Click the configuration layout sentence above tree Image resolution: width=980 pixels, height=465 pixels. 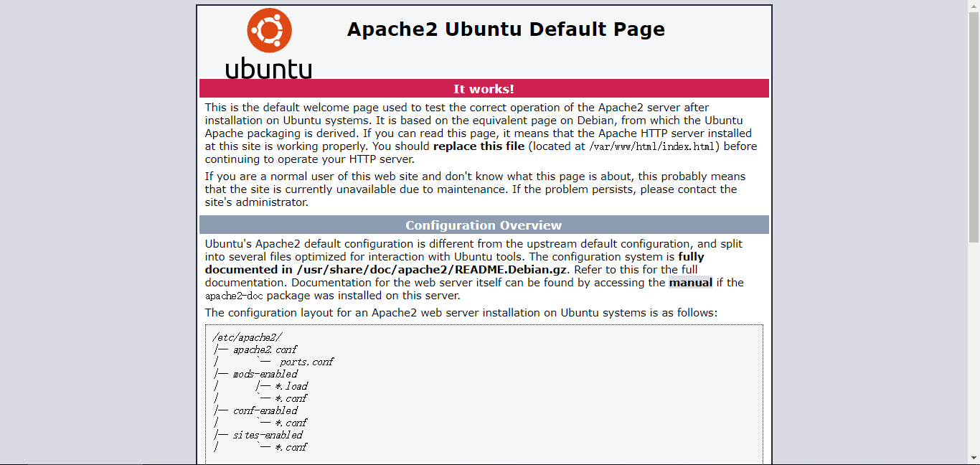pos(461,313)
